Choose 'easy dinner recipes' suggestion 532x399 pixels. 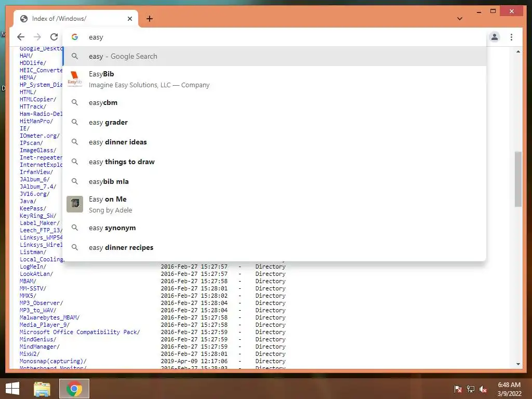275,247
